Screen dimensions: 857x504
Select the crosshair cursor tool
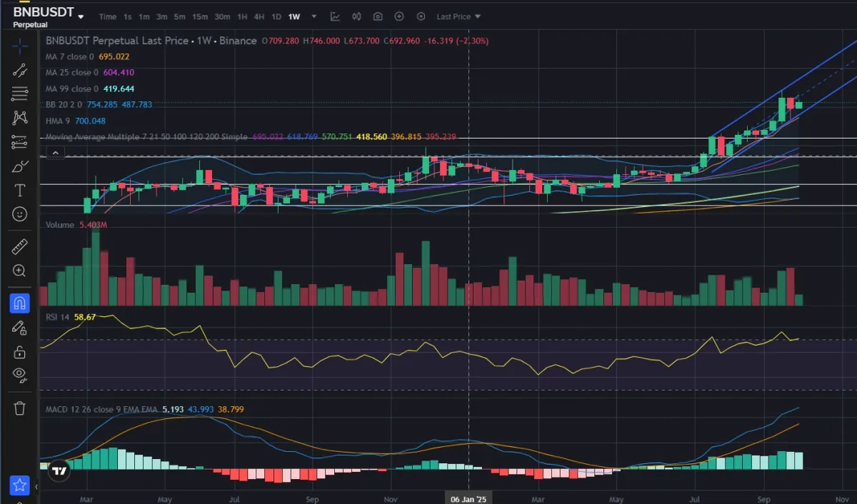[20, 47]
